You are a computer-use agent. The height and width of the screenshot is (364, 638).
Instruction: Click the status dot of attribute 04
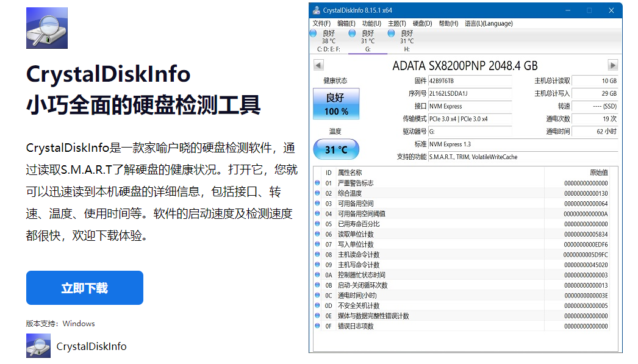(x=317, y=213)
